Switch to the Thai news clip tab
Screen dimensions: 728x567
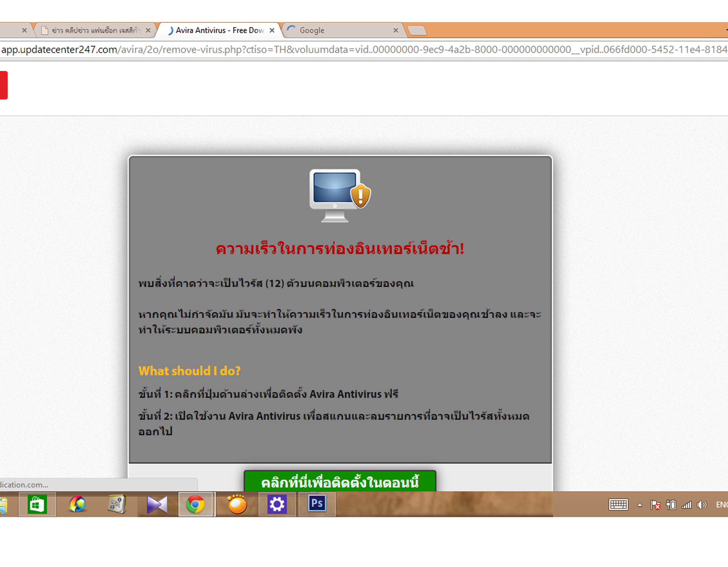pyautogui.click(x=95, y=30)
